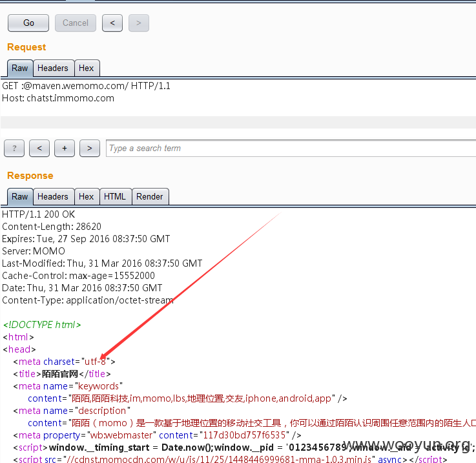476x463 pixels.
Task: Click the Server: MOMO line
Action: [34, 251]
